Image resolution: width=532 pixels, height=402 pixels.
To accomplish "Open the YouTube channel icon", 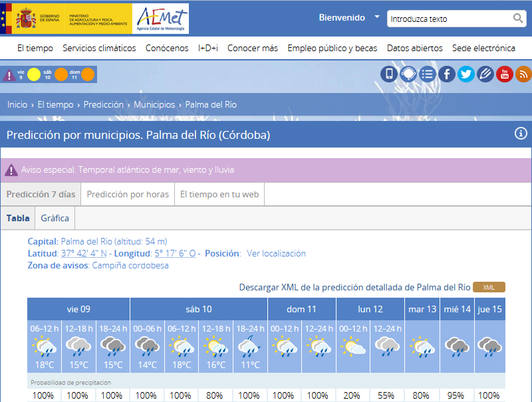I will [x=505, y=74].
